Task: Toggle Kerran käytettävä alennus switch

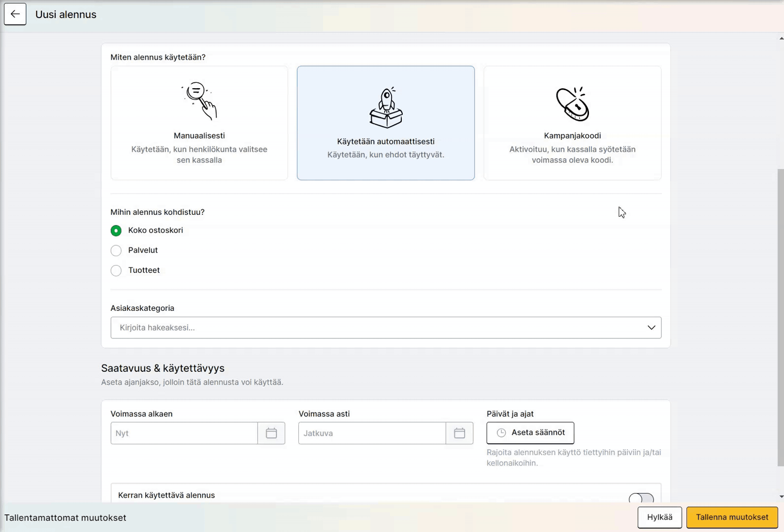Action: (x=641, y=498)
